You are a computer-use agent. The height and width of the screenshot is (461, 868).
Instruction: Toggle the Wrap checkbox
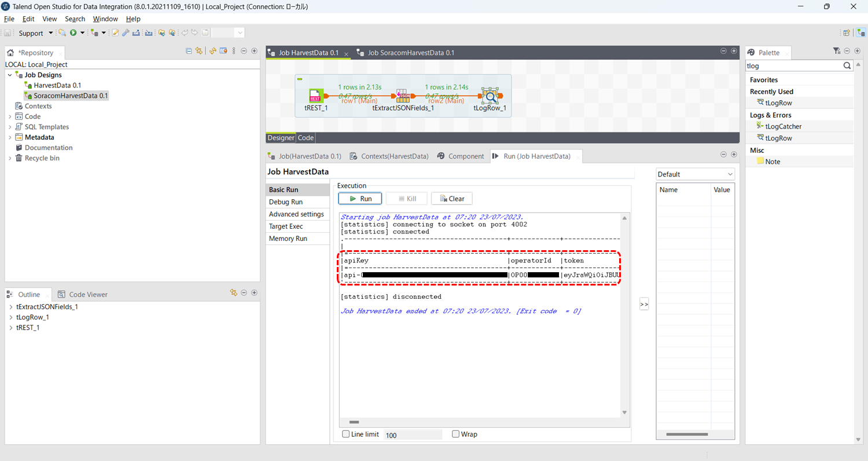click(456, 434)
